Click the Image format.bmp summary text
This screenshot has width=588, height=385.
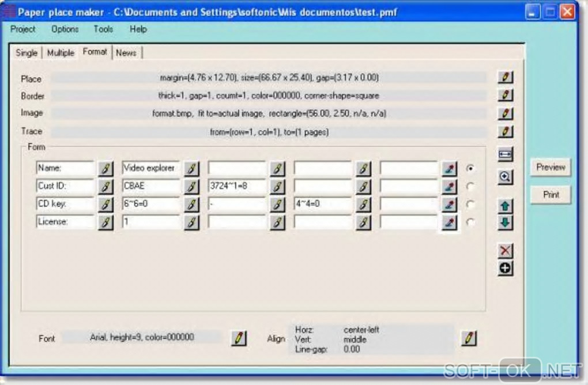coord(269,113)
